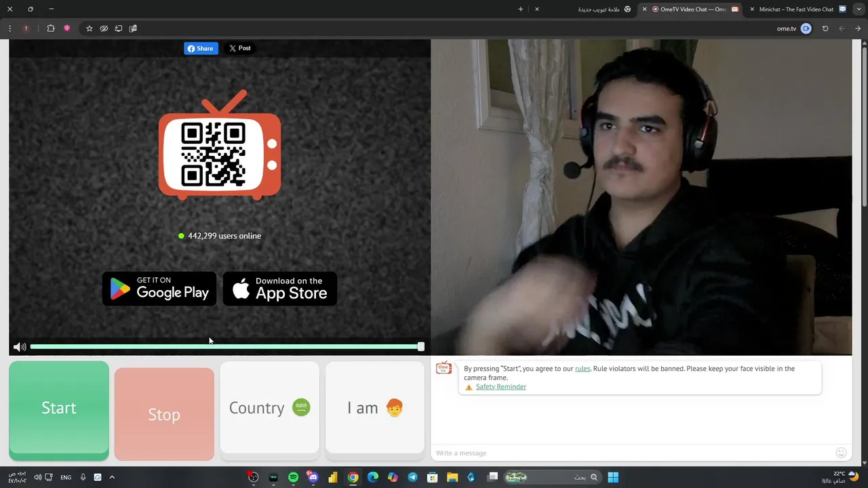
Task: Open the Safety Reminder link
Action: click(500, 387)
